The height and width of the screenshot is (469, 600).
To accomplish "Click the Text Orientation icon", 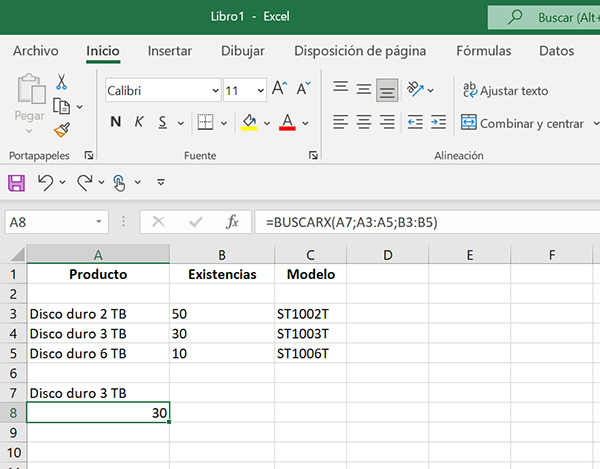I will (416, 90).
